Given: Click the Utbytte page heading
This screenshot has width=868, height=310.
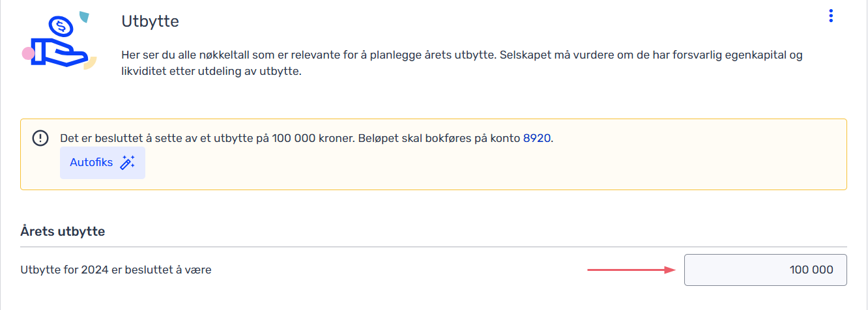Looking at the screenshot, I should point(150,21).
